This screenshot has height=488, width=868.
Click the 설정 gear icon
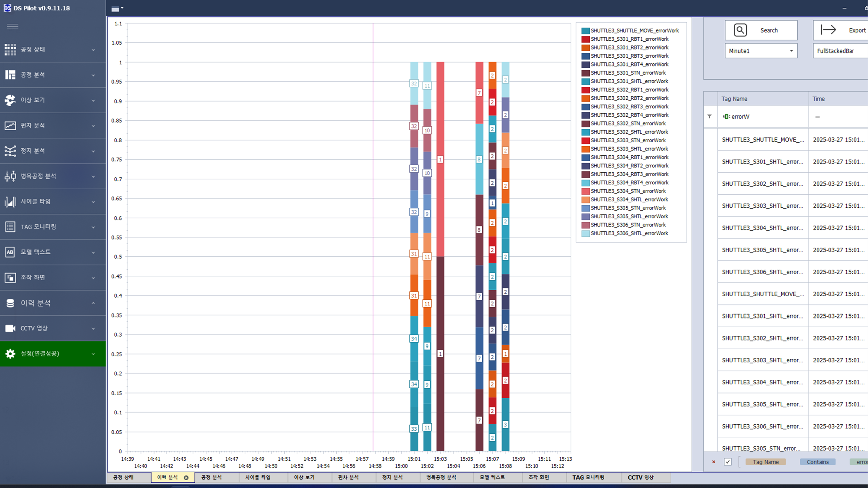pyautogui.click(x=10, y=354)
